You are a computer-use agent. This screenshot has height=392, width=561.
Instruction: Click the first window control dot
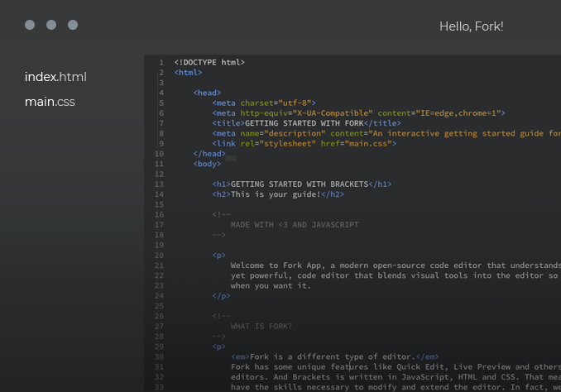click(30, 25)
